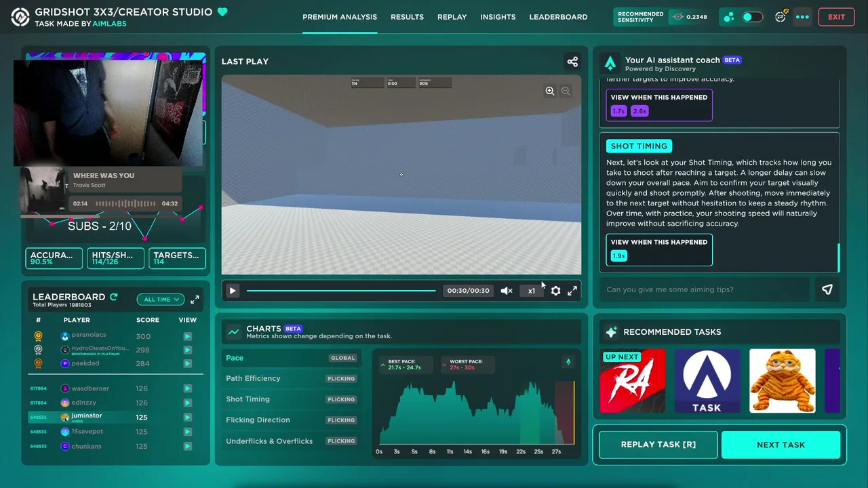Select the Flicking Direction metric
The image size is (868, 488).
pos(292,420)
